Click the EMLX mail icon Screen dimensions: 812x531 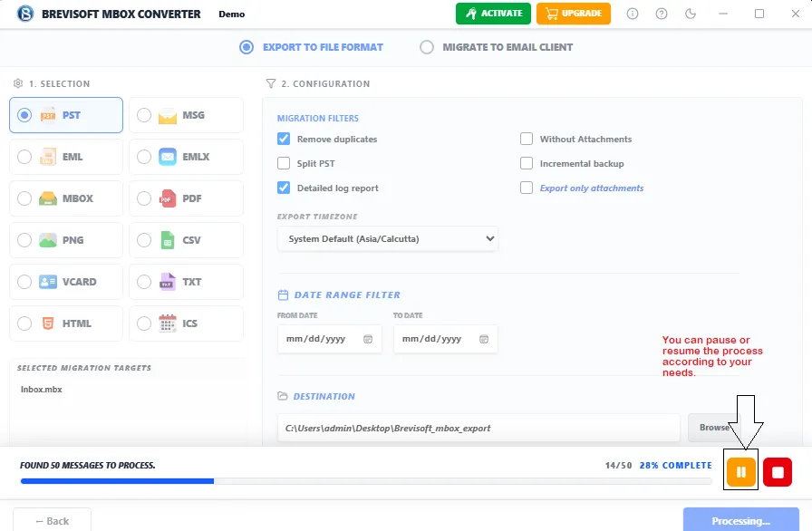[168, 157]
